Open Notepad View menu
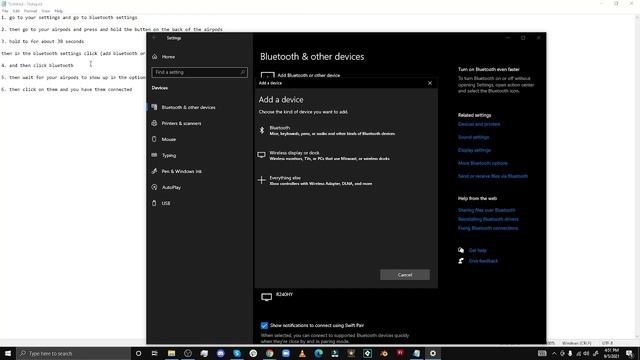640x360 pixels. coord(46,11)
